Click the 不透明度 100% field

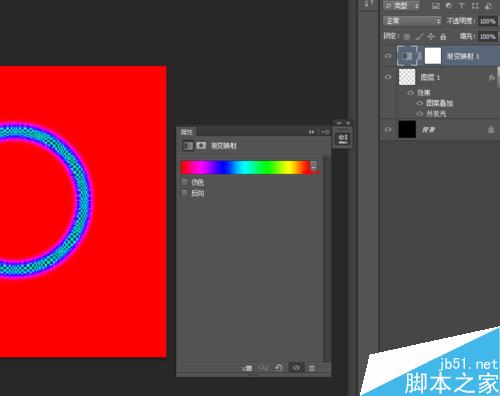tap(488, 21)
